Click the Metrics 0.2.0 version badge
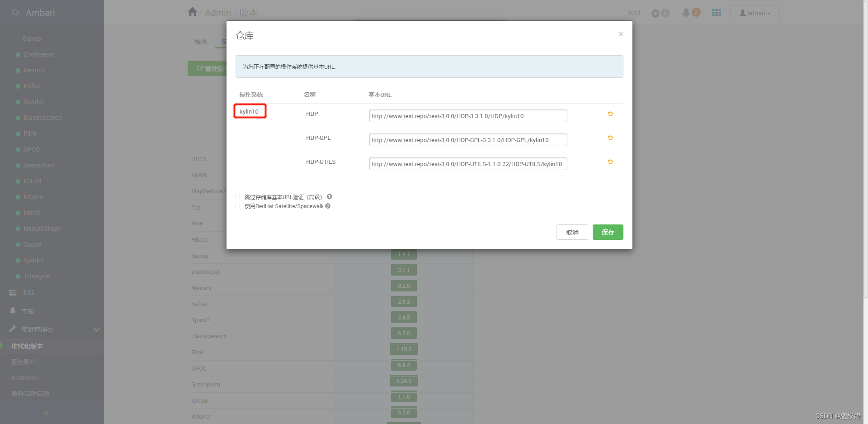The image size is (868, 424). 404,286
